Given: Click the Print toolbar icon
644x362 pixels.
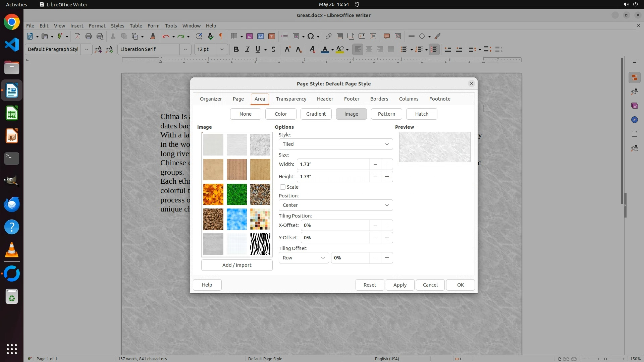Looking at the screenshot, I should [89, 36].
